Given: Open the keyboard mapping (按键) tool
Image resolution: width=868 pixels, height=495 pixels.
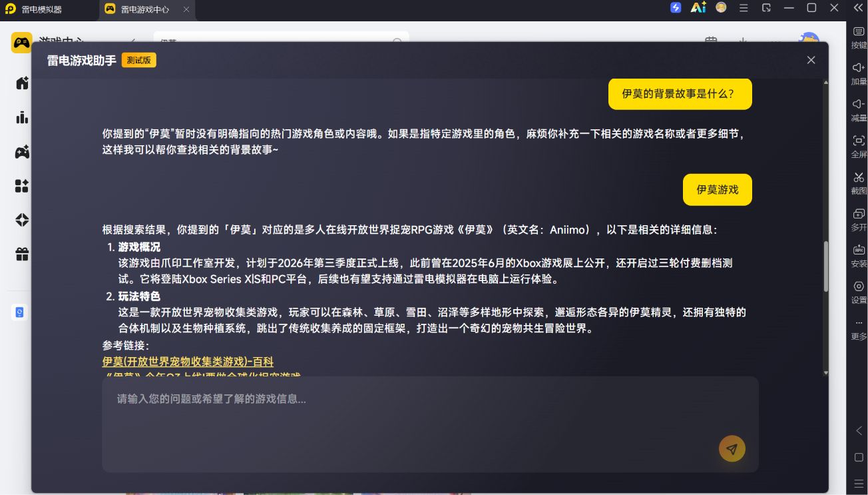Looking at the screenshot, I should tap(859, 31).
